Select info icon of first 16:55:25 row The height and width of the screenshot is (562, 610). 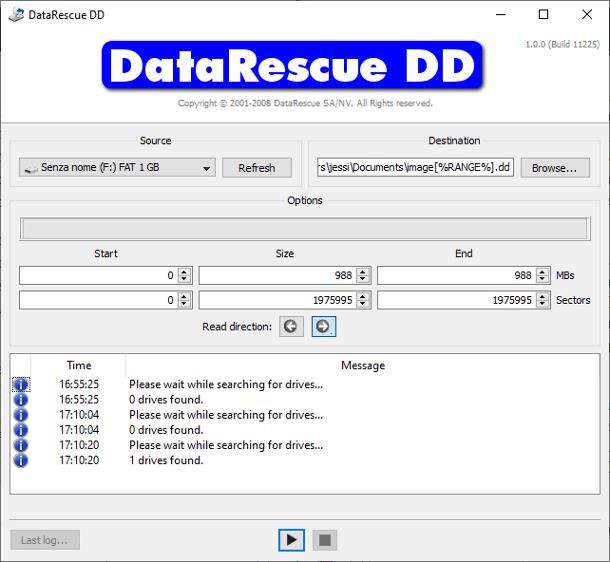coord(21,384)
